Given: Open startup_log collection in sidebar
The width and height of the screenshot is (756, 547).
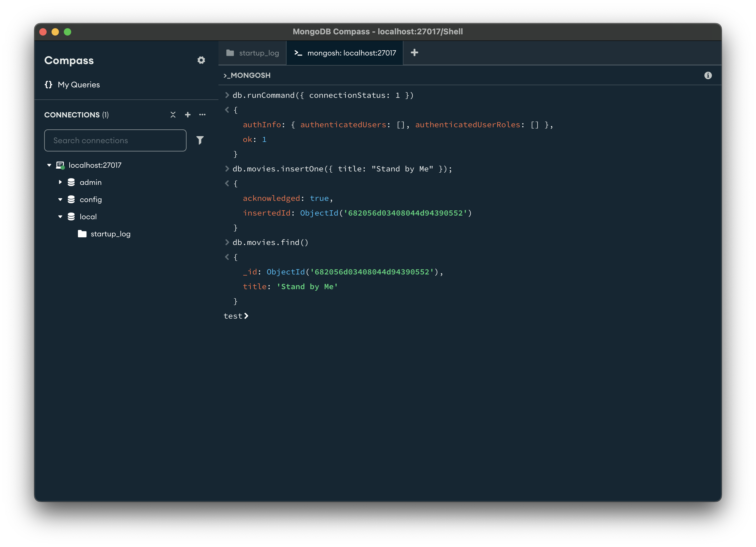Looking at the screenshot, I should 110,234.
